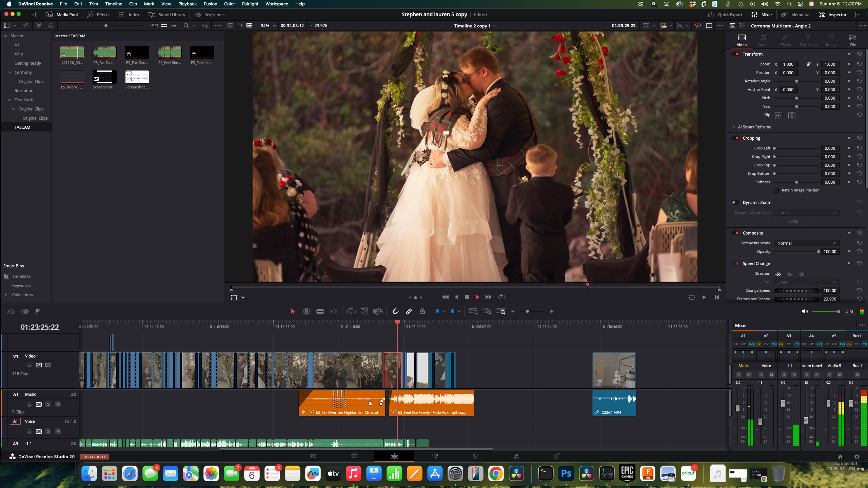Viewport: 868px width, 488px height.
Task: Open the Fusion page icon
Action: coord(435,456)
